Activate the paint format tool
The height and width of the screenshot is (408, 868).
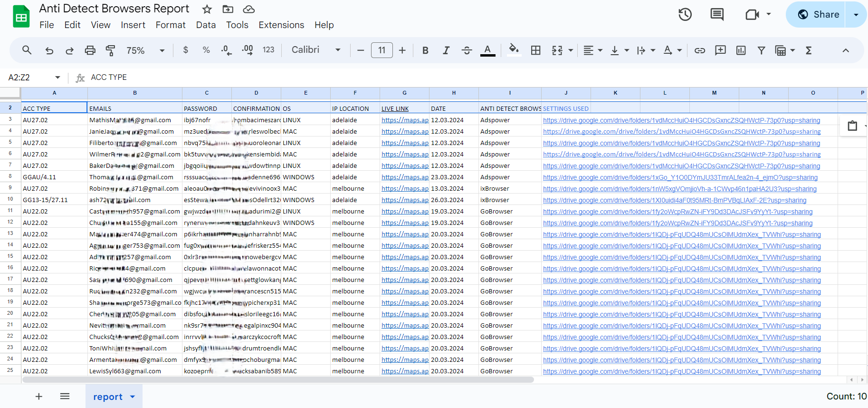coord(110,50)
